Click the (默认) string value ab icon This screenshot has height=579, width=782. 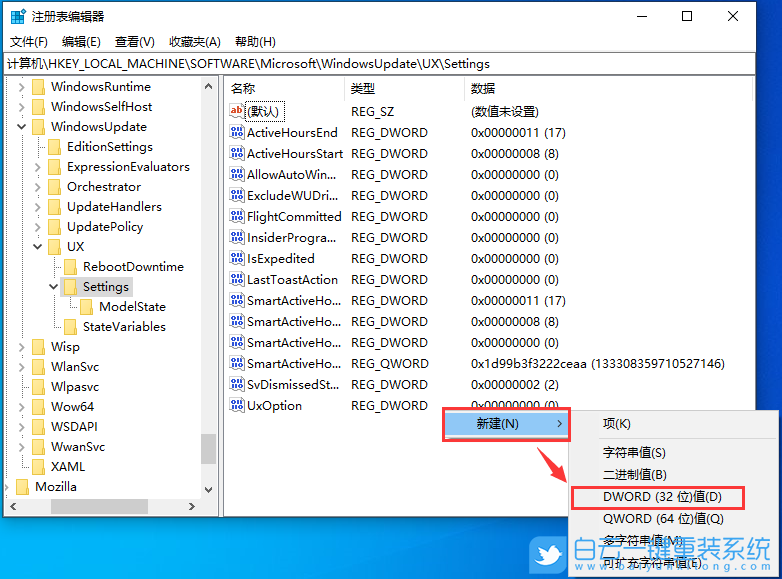click(x=236, y=111)
